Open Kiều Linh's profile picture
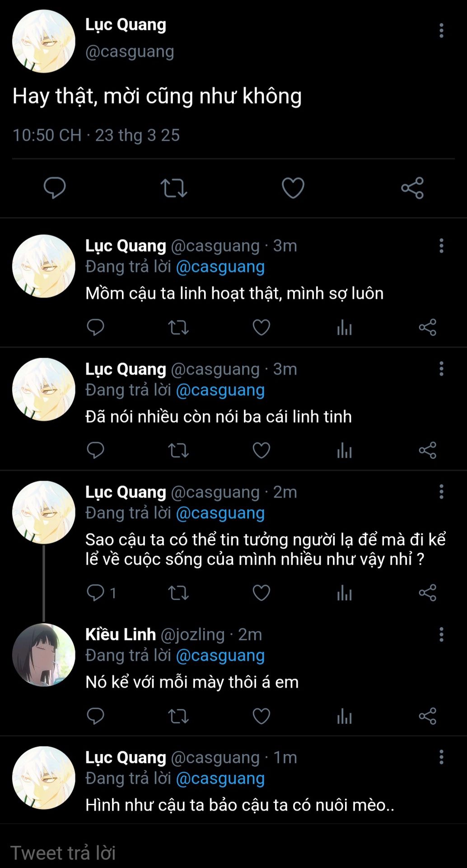467x868 pixels. [44, 655]
